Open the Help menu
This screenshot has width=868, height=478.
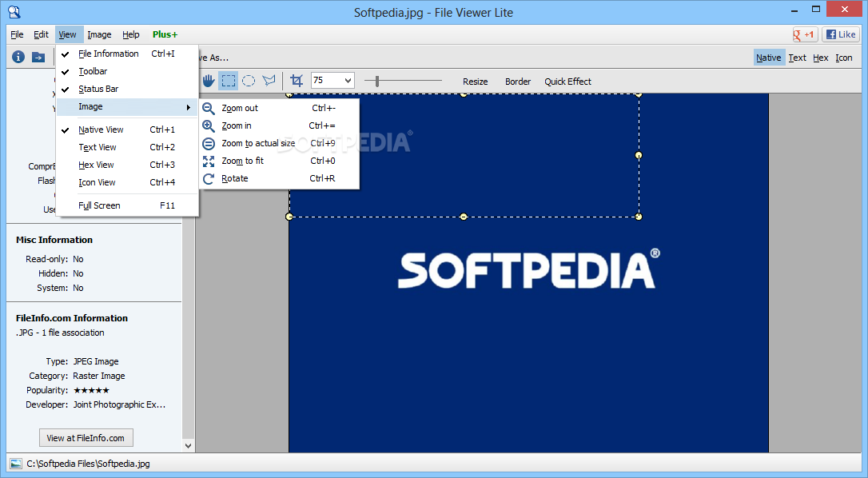pos(130,34)
